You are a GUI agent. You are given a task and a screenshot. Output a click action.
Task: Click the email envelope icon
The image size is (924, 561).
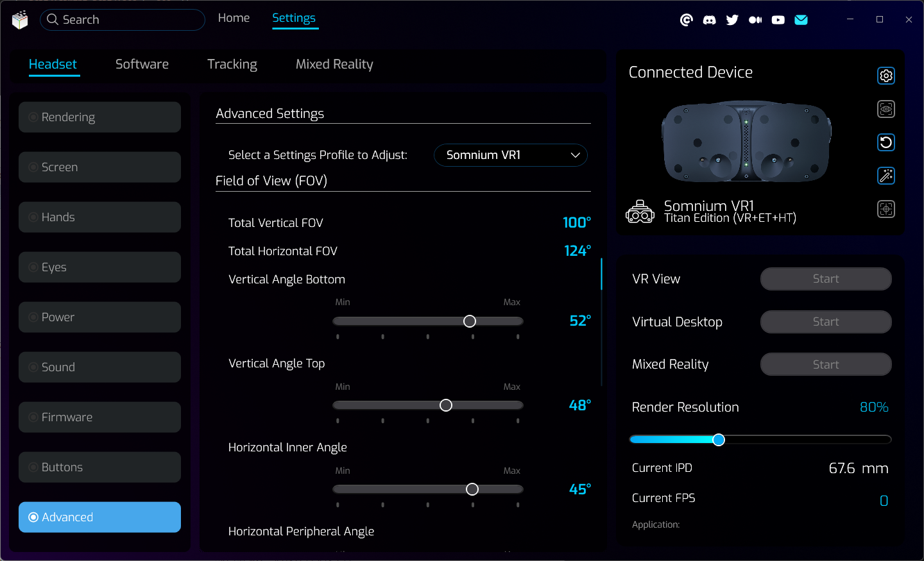point(801,20)
